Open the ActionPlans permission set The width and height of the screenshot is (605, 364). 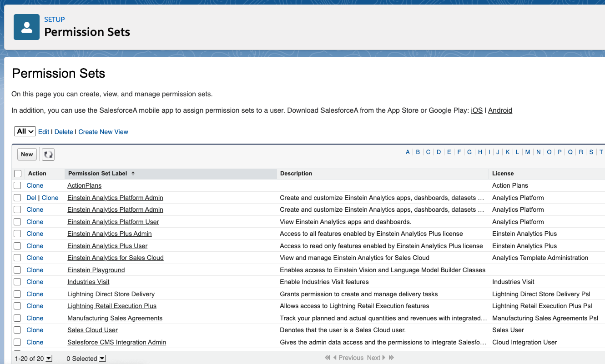(85, 185)
